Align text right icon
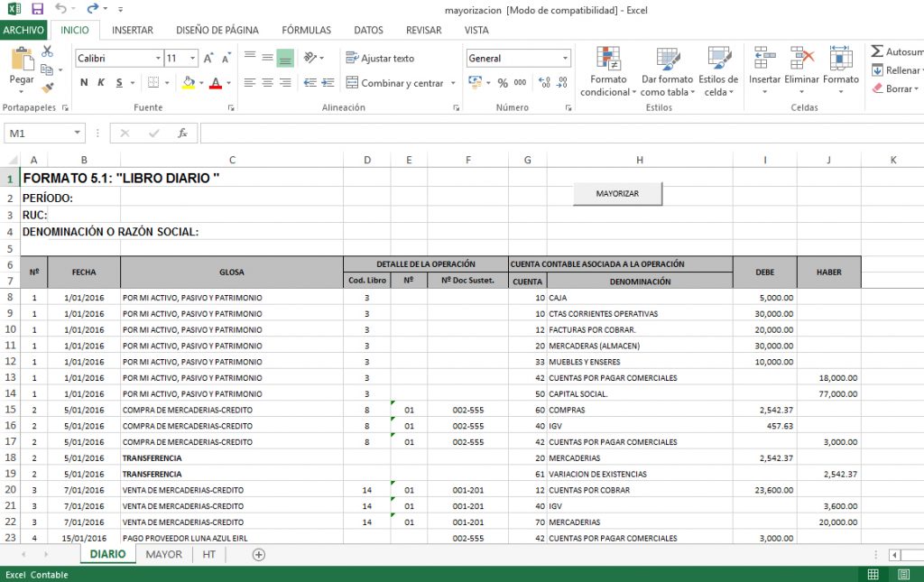Screen dimensions: 924x582 point(285,82)
